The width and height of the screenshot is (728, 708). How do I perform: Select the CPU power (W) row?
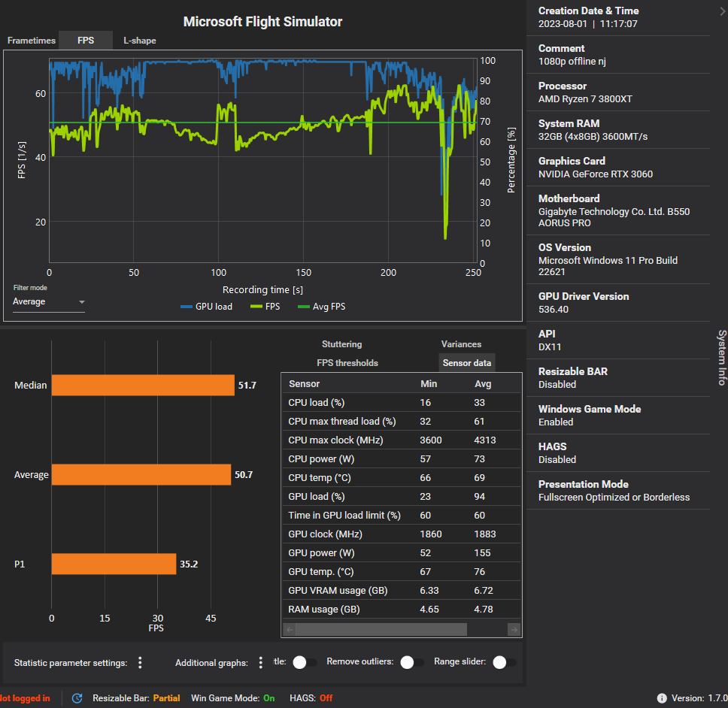pyautogui.click(x=401, y=459)
